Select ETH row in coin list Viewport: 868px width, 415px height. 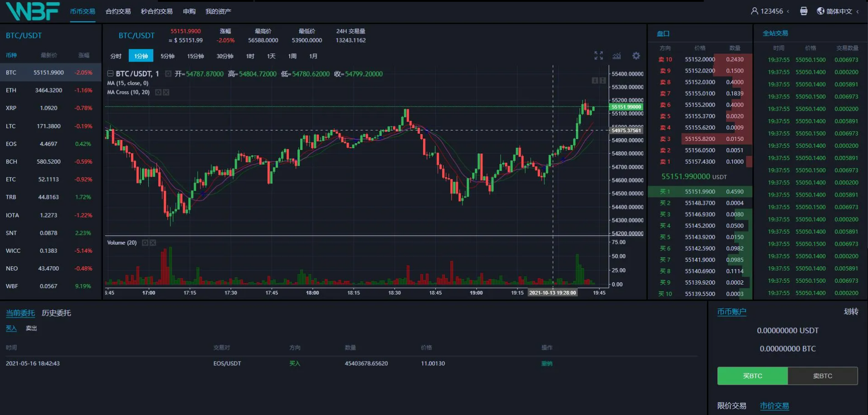[x=49, y=90]
